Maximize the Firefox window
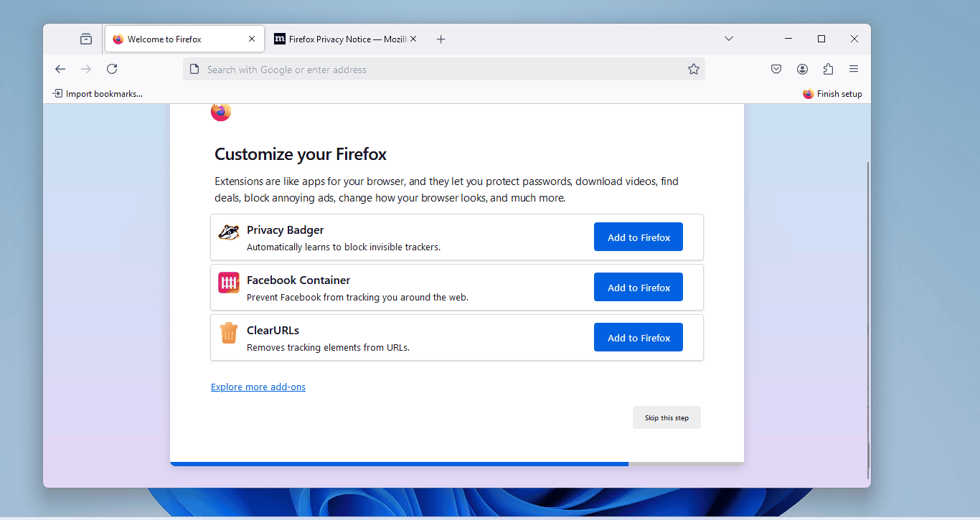980x520 pixels. tap(821, 39)
